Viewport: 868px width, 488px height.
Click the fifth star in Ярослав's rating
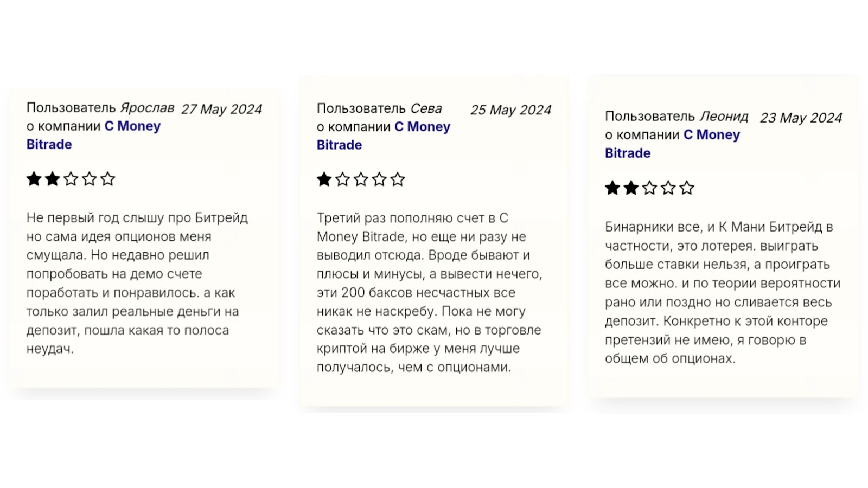[x=108, y=179]
